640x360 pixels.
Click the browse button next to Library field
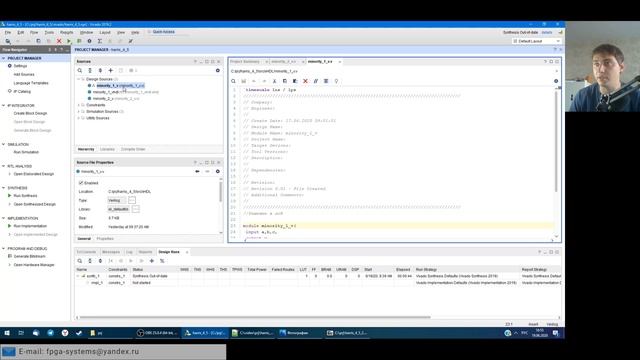click(136, 209)
